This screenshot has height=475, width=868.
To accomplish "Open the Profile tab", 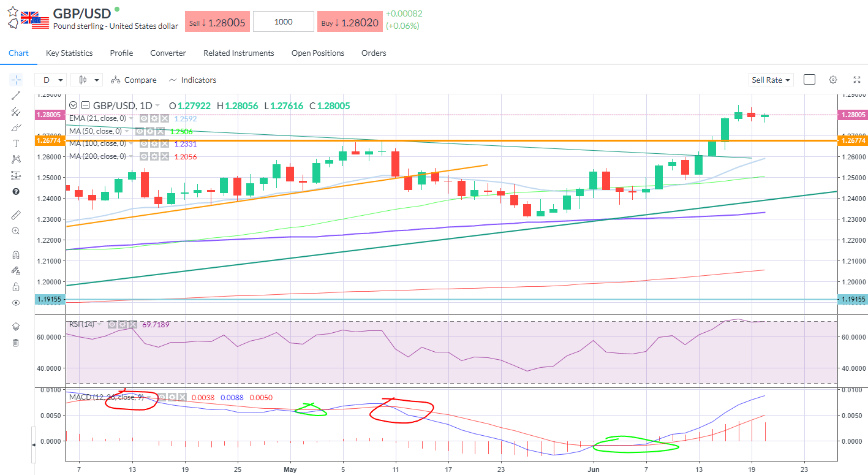I will (x=121, y=53).
